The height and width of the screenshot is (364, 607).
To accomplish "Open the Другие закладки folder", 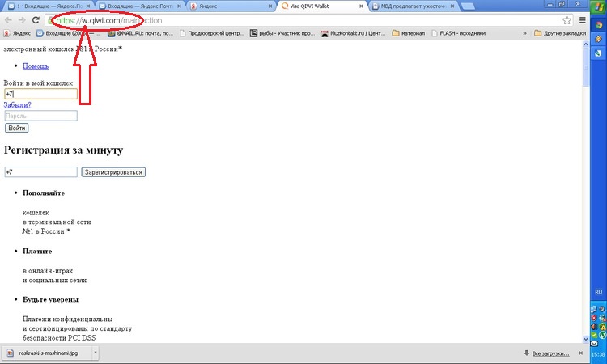I will (560, 33).
